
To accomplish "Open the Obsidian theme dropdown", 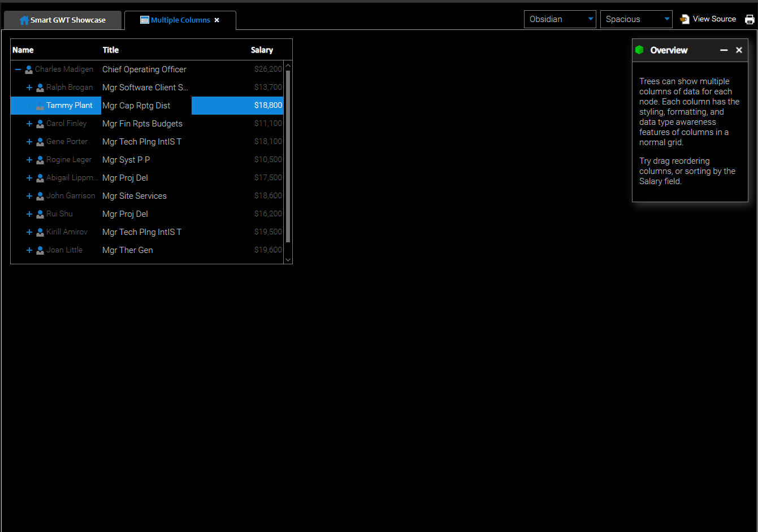I will pyautogui.click(x=560, y=19).
